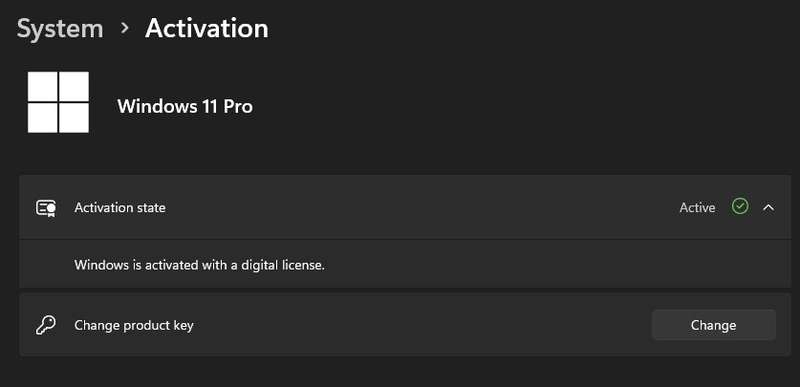
Task: Click the breadcrumb arrow separator after System
Action: pyautogui.click(x=124, y=28)
